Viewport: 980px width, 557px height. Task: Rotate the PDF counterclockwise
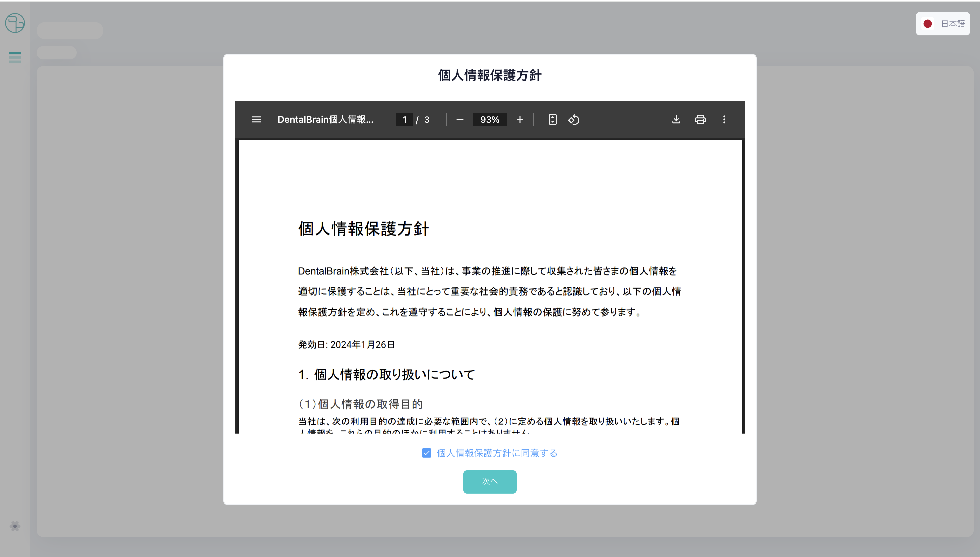pyautogui.click(x=574, y=120)
